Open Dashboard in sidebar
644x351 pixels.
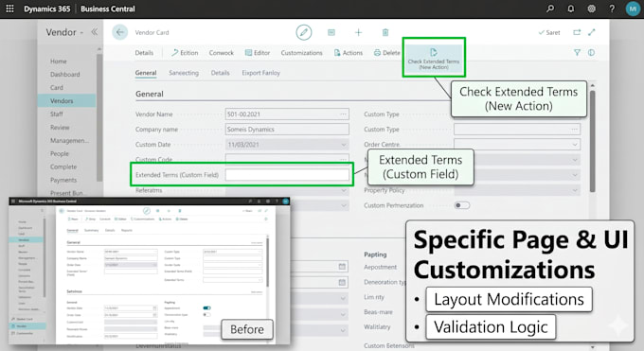click(65, 75)
